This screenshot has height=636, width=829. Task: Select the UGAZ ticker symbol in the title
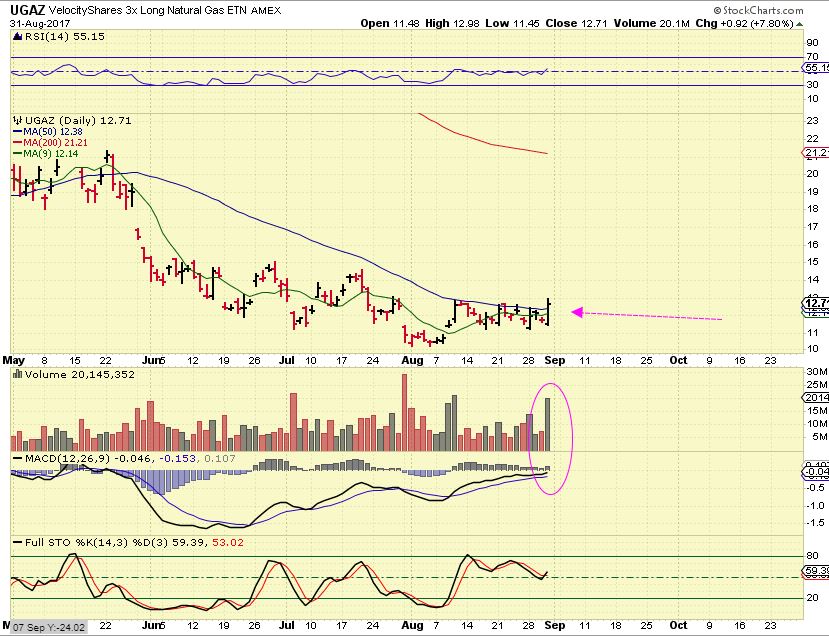27,10
